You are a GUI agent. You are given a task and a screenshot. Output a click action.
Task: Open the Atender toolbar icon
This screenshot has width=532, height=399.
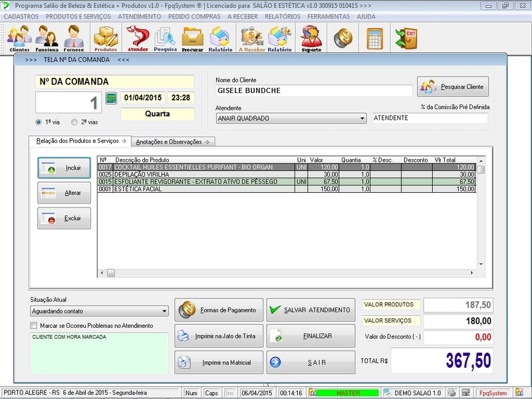coord(138,38)
